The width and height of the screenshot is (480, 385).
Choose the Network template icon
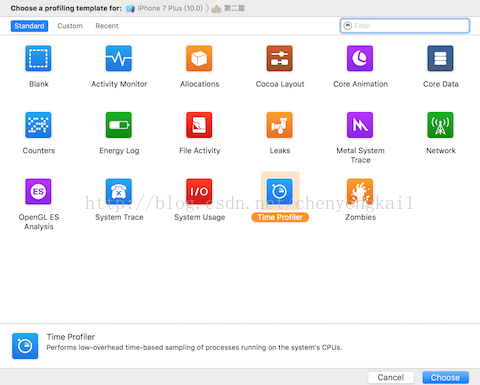point(440,125)
